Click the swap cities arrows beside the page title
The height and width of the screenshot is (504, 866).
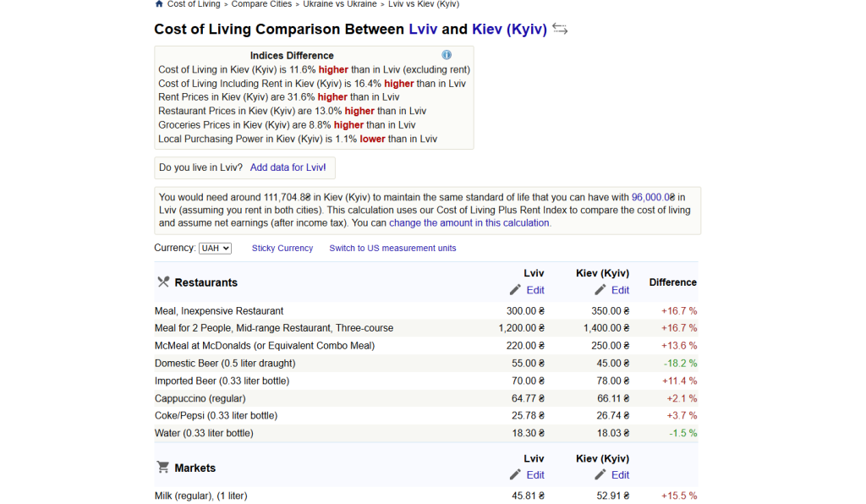click(x=559, y=28)
